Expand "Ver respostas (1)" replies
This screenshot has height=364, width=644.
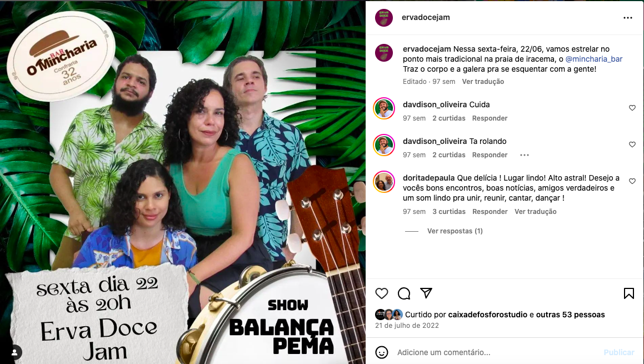point(455,231)
